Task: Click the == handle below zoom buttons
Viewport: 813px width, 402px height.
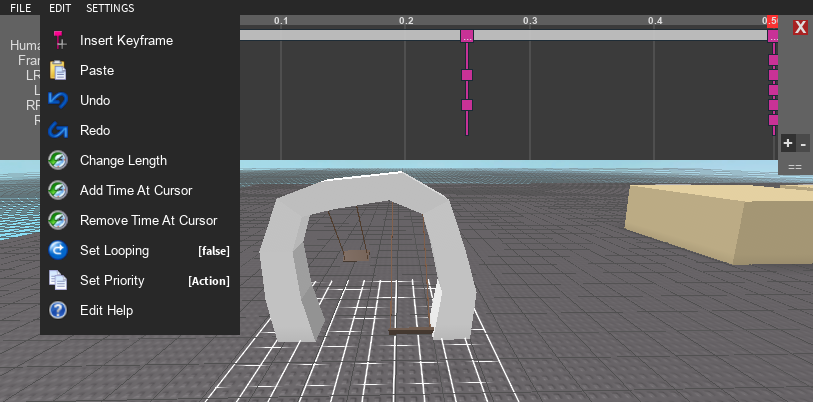Action: 795,167
